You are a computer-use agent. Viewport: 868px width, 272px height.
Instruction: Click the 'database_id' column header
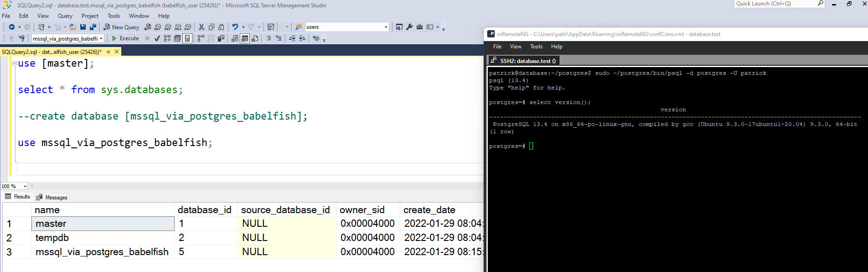(x=206, y=210)
